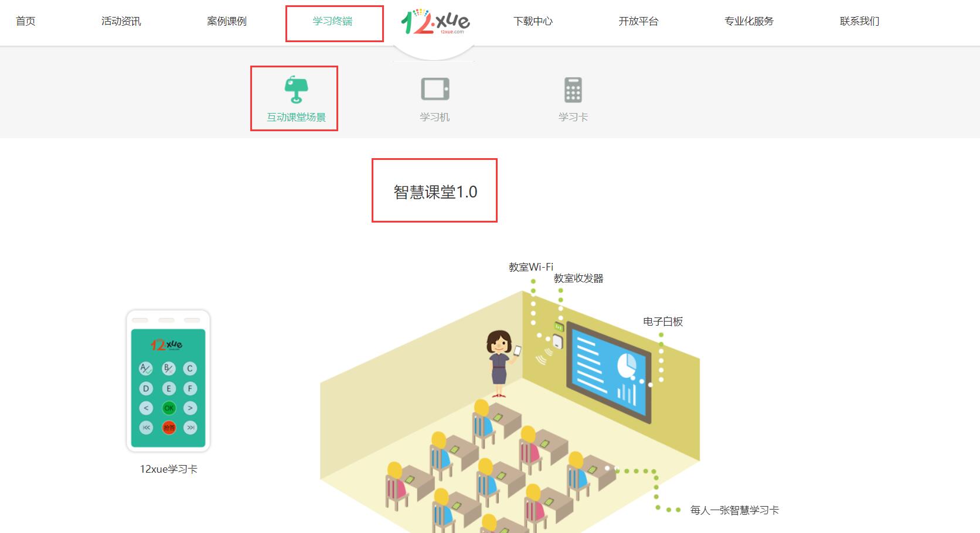Click the 联系我们 link
The width and height of the screenshot is (980, 533).
click(859, 21)
